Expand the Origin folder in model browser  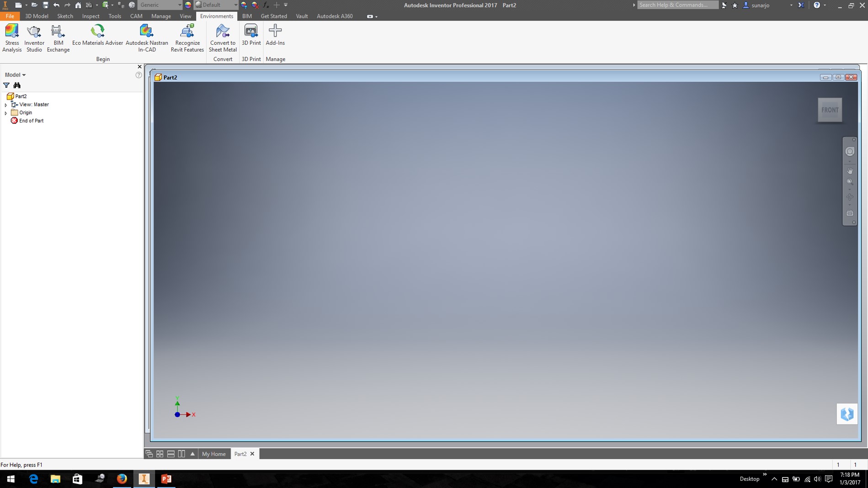(x=5, y=112)
